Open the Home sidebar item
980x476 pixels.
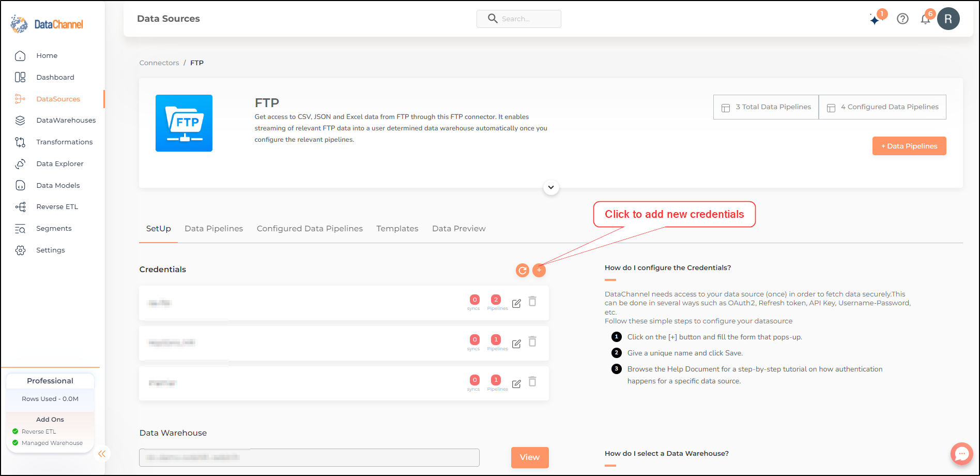47,55
